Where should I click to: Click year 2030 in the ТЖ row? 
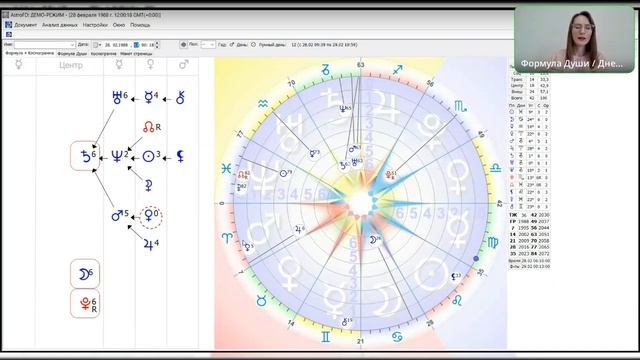(544, 215)
